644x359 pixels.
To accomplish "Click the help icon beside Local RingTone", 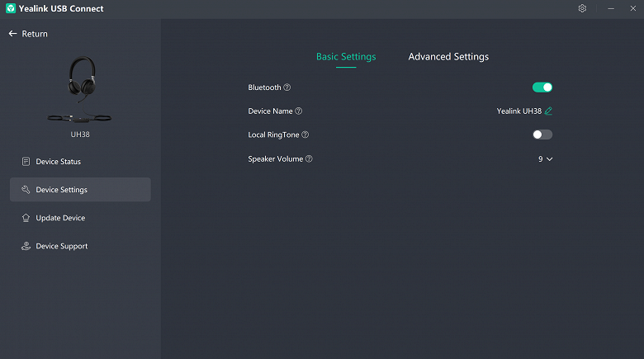I will [x=305, y=135].
